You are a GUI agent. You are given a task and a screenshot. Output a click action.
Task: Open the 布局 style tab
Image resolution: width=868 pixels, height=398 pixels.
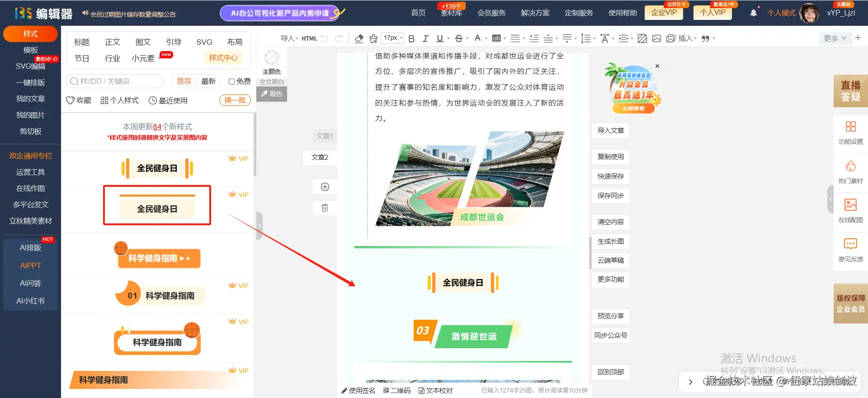pyautogui.click(x=235, y=42)
